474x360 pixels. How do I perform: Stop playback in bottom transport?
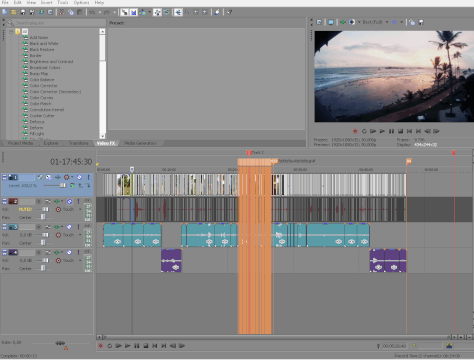[x=146, y=346]
